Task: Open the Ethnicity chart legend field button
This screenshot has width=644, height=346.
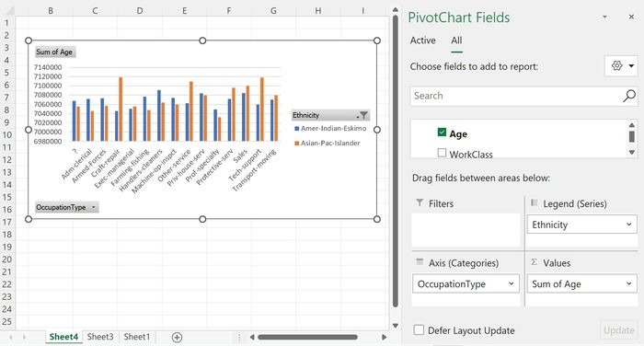Action: coord(330,115)
